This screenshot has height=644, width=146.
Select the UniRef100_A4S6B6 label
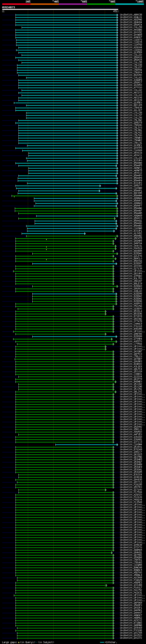coord(131,30)
